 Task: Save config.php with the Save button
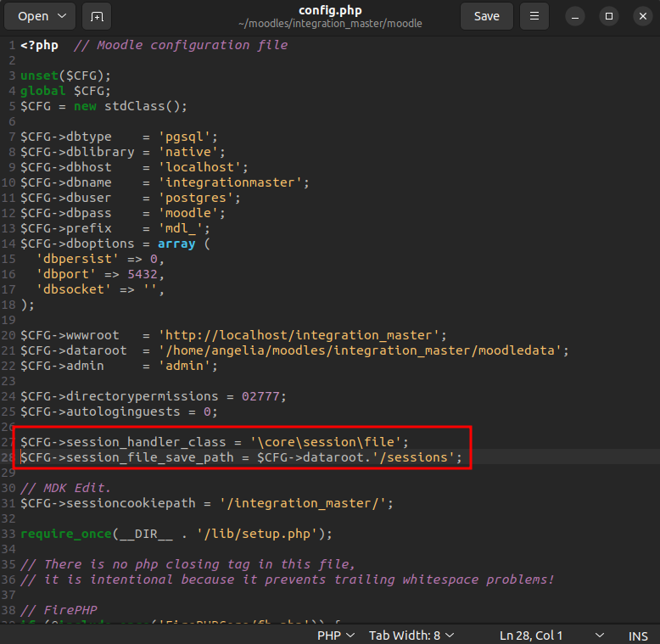[487, 16]
